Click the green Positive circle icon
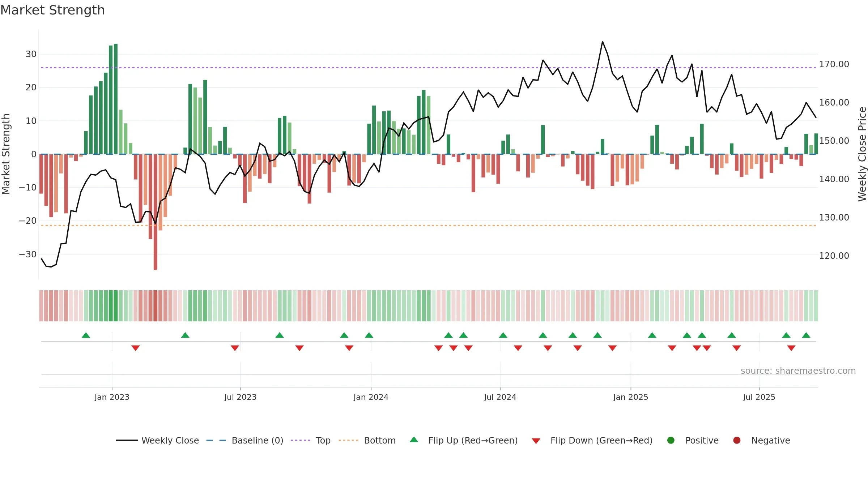This screenshot has width=868, height=488. [671, 440]
